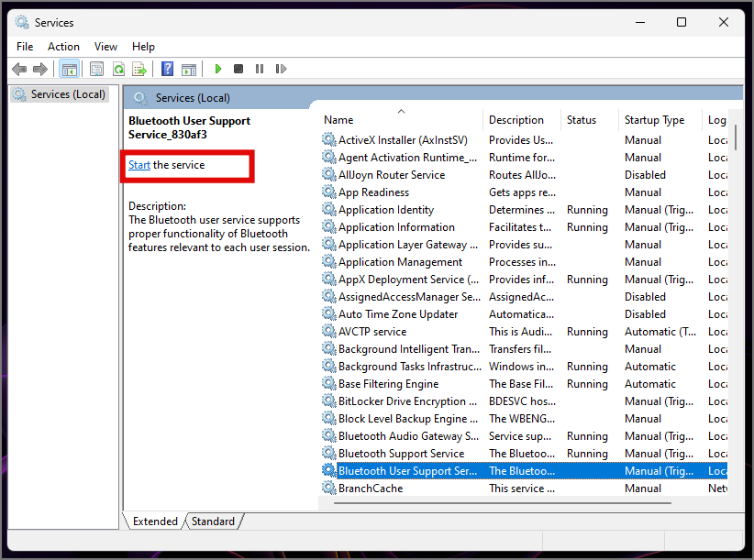Open the View menu

click(x=105, y=47)
